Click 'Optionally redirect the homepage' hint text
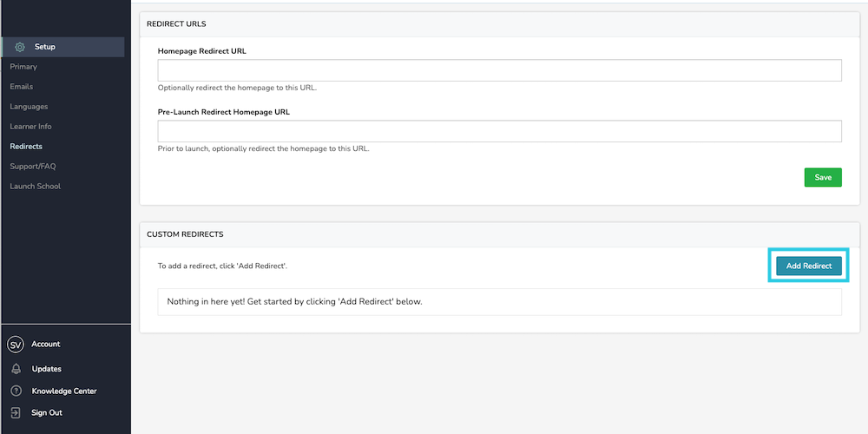Image resolution: width=868 pixels, height=434 pixels. click(x=238, y=88)
